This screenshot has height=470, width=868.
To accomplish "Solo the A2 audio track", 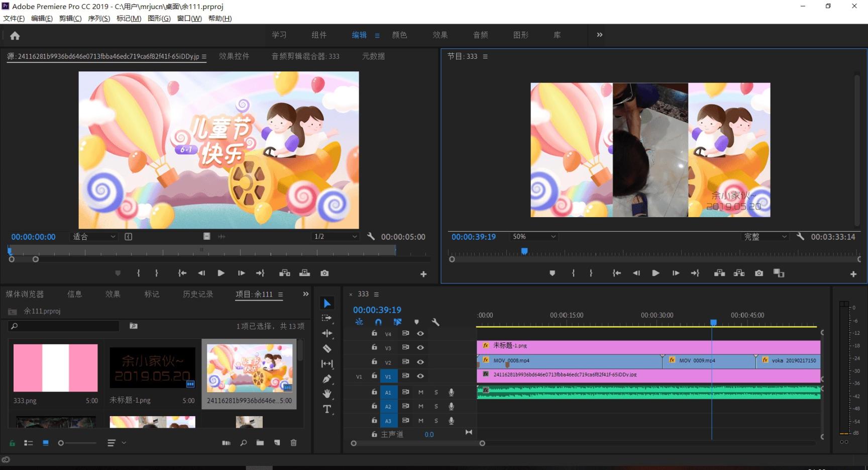I will (436, 406).
